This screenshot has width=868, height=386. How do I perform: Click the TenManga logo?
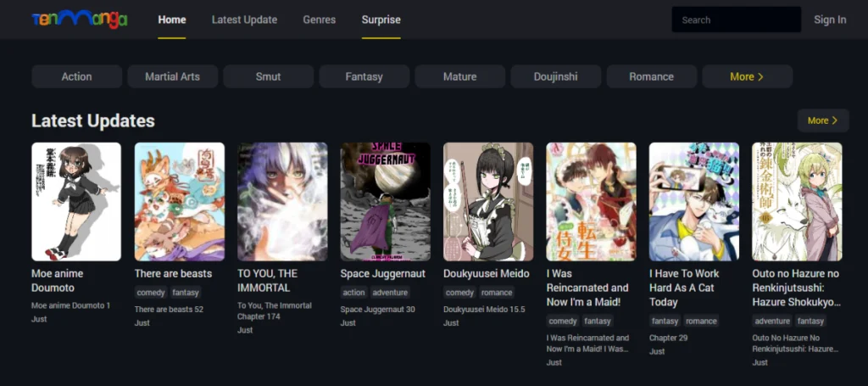coord(80,20)
